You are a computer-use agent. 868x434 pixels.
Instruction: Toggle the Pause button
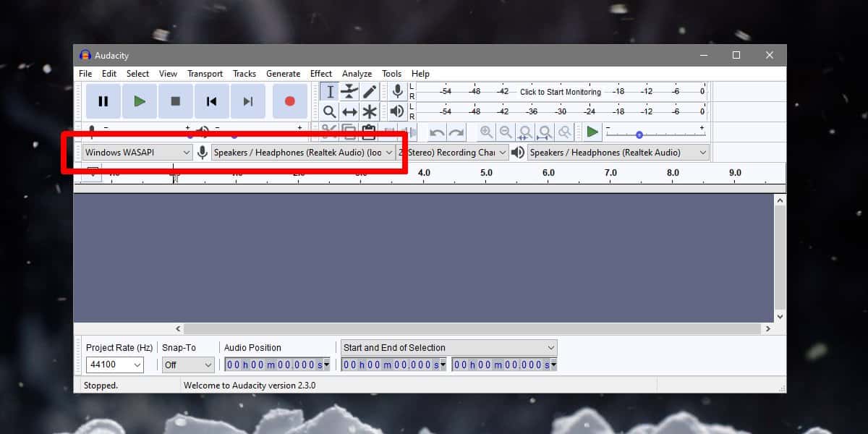(x=103, y=101)
